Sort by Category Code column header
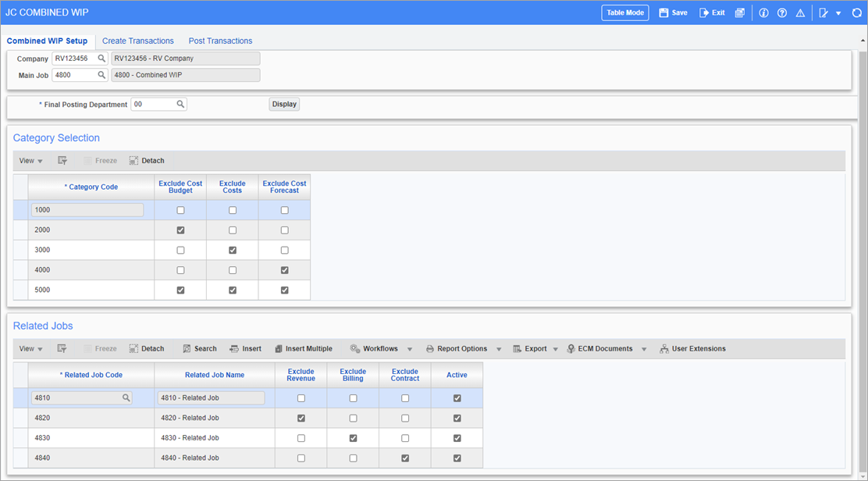Image resolution: width=868 pixels, height=481 pixels. (x=91, y=187)
